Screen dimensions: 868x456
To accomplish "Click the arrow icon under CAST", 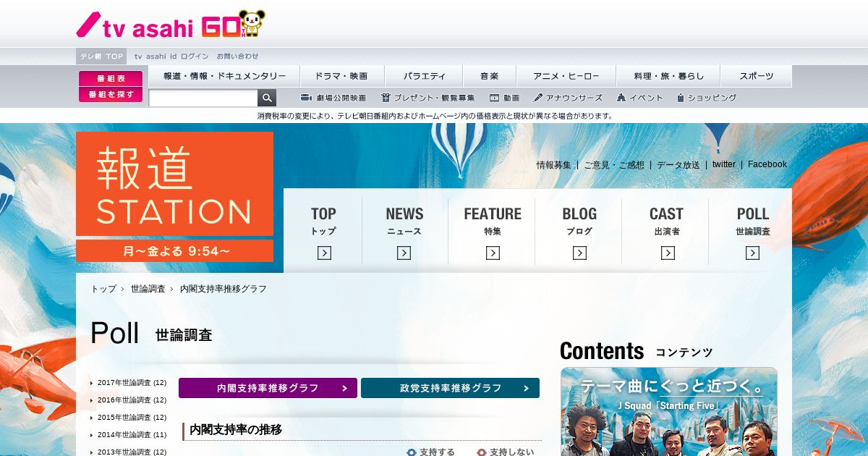I will coord(668,253).
